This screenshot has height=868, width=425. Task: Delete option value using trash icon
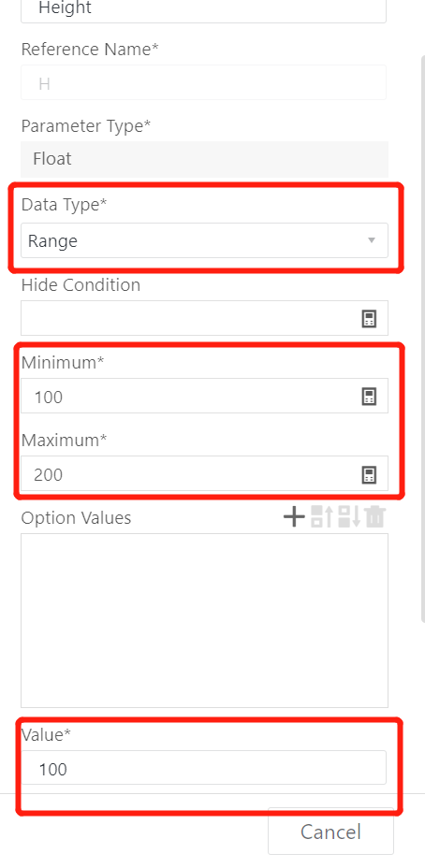click(375, 517)
